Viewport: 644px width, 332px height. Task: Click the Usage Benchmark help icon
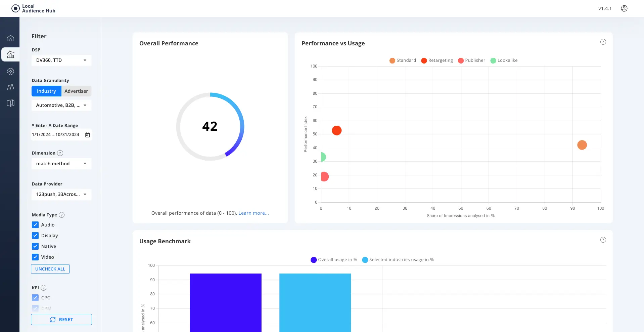(603, 240)
